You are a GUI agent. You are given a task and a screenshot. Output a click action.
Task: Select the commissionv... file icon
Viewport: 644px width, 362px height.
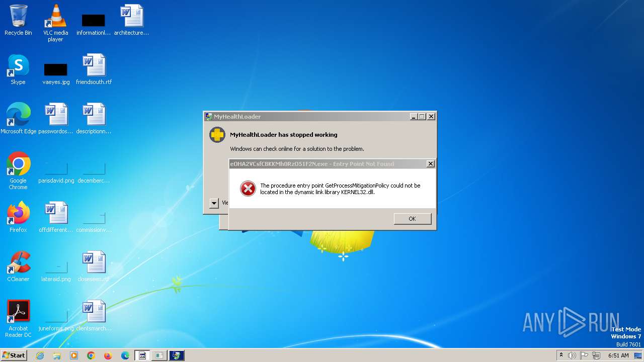pyautogui.click(x=94, y=221)
